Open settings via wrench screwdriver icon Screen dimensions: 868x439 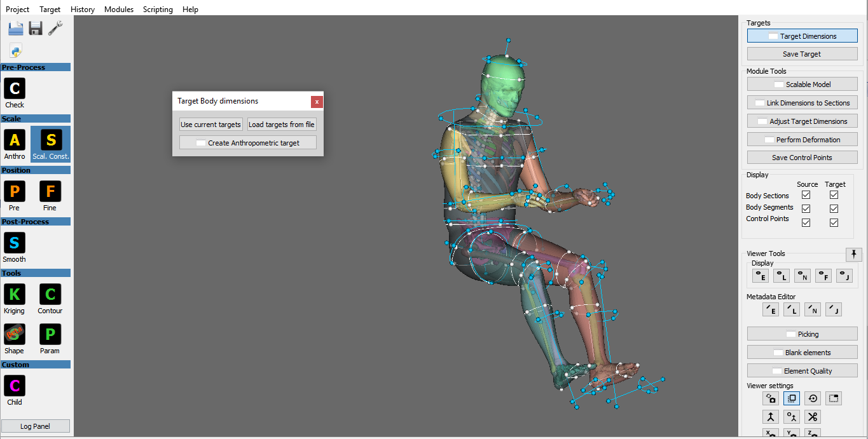coord(55,28)
